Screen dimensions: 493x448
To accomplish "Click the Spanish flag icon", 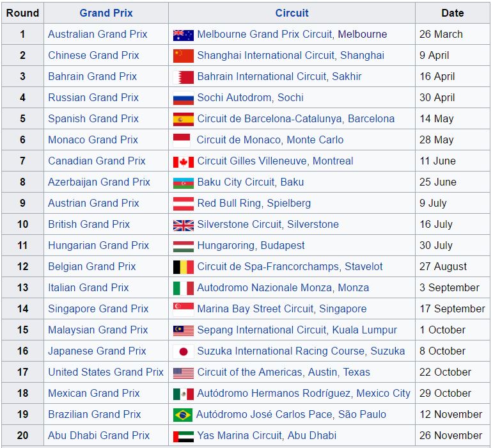I will click(x=184, y=119).
